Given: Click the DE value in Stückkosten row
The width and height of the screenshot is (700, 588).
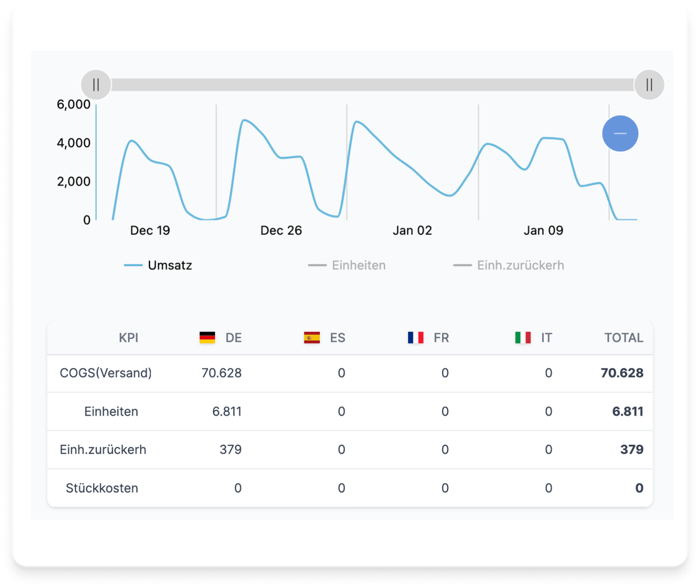Looking at the screenshot, I should 238,488.
